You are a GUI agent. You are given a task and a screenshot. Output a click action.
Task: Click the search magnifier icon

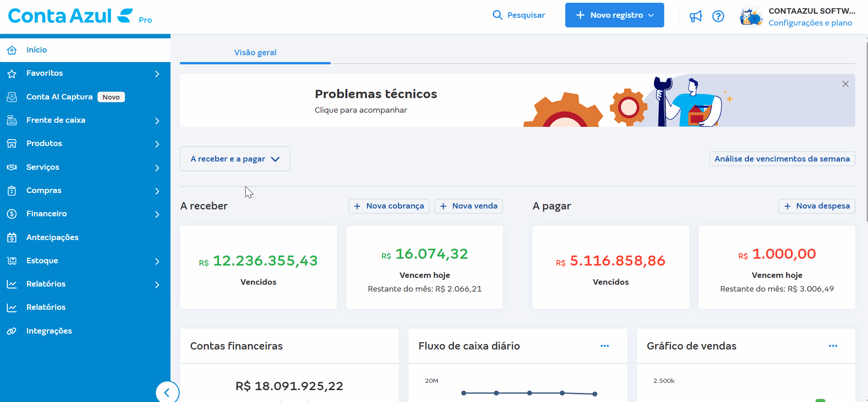coord(497,15)
